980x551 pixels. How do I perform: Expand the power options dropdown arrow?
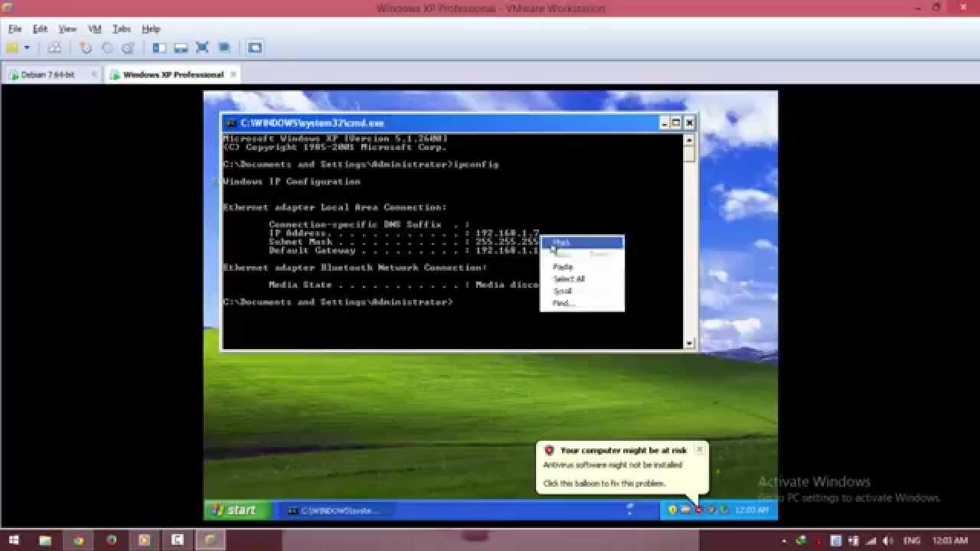(27, 47)
